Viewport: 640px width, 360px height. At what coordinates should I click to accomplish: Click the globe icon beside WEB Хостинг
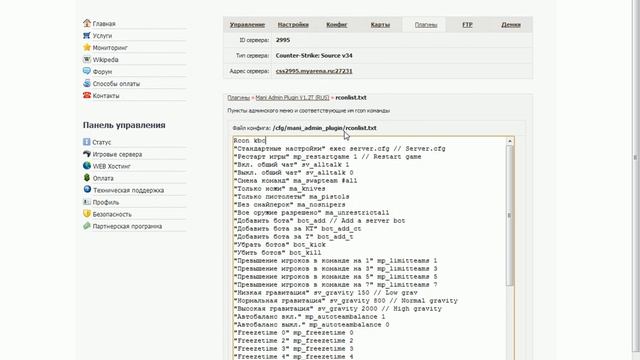pos(87,166)
